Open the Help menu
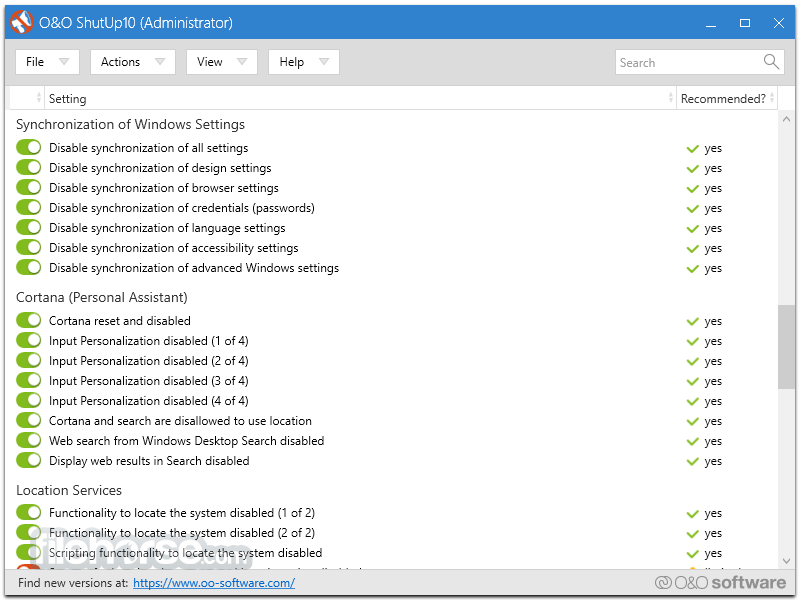The width and height of the screenshot is (800, 600). pyautogui.click(x=304, y=62)
